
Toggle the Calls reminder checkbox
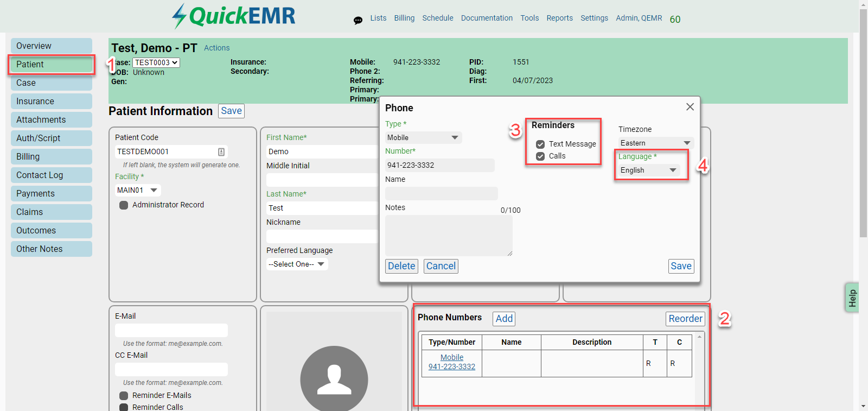[540, 156]
